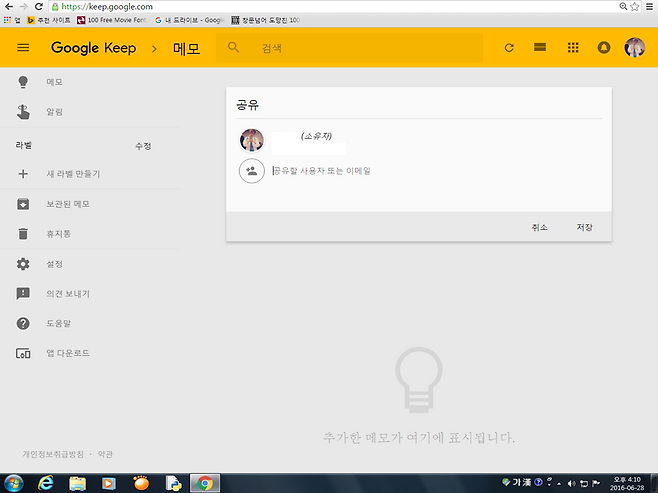Click the volume speaker tray icon
Image resolution: width=658 pixels, height=493 pixels.
pyautogui.click(x=571, y=483)
